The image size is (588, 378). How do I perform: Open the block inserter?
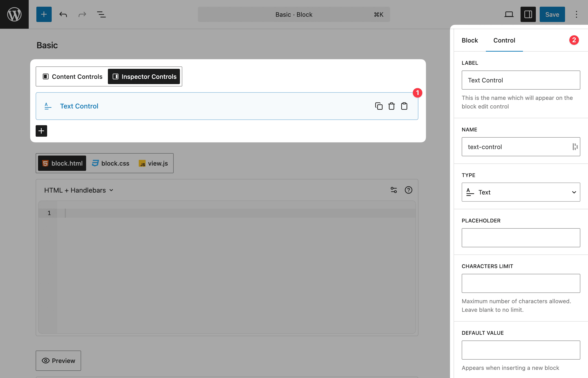[x=44, y=14]
